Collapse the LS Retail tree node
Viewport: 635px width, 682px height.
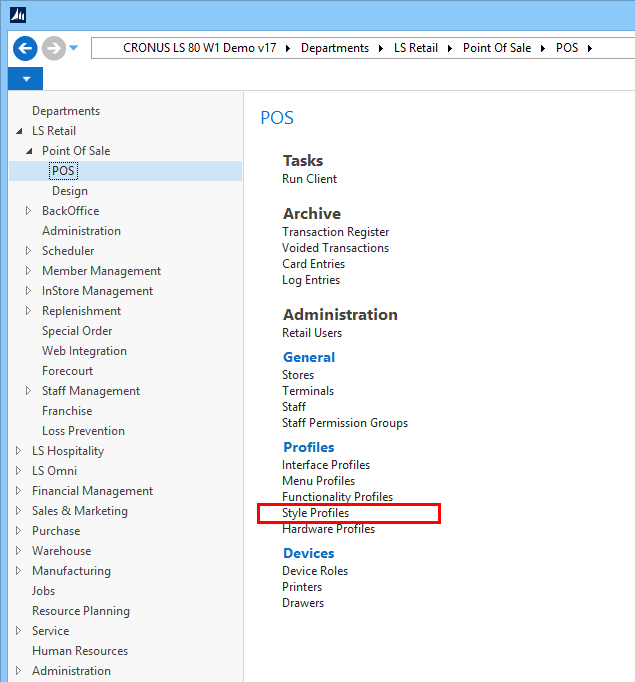pyautogui.click(x=18, y=131)
